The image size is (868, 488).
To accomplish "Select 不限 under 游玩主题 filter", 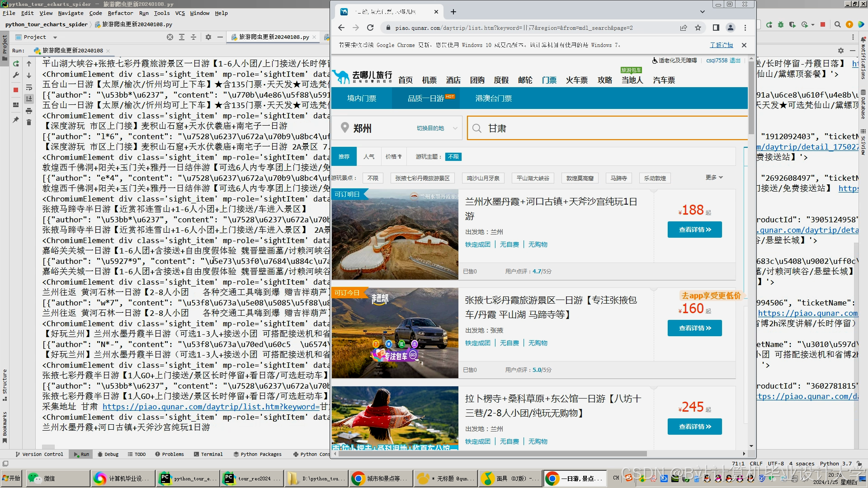I will pyautogui.click(x=453, y=157).
